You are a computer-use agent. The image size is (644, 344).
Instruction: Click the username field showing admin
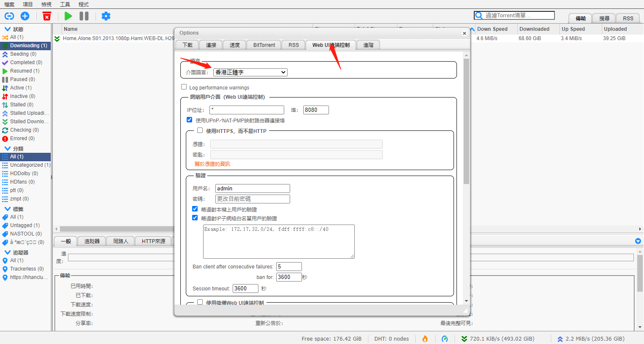253,188
